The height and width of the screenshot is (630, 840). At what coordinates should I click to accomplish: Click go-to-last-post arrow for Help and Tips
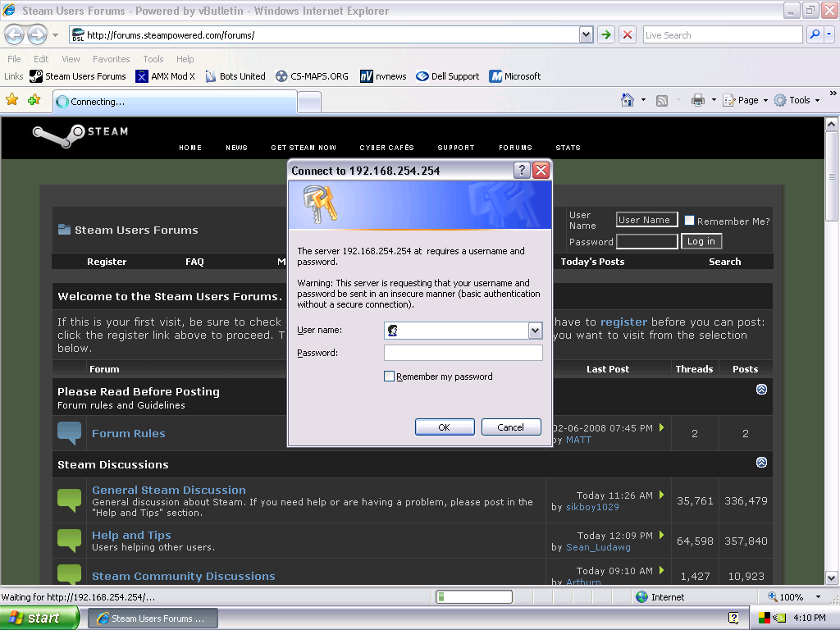[662, 535]
